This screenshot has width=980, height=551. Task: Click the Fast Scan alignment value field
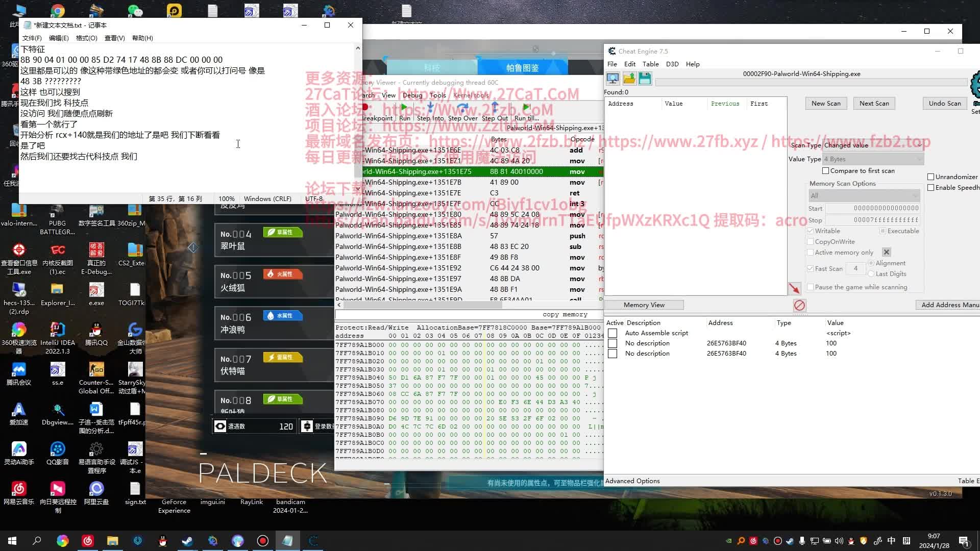[x=855, y=268]
